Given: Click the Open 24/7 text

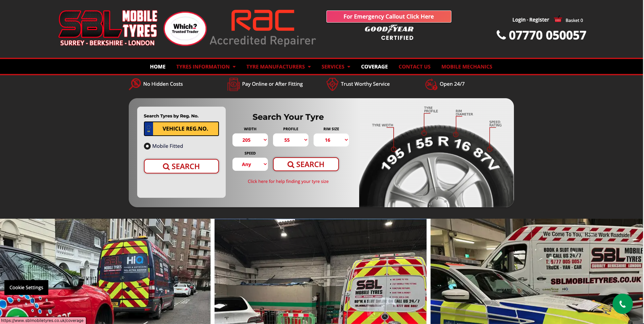Looking at the screenshot, I should (x=452, y=84).
